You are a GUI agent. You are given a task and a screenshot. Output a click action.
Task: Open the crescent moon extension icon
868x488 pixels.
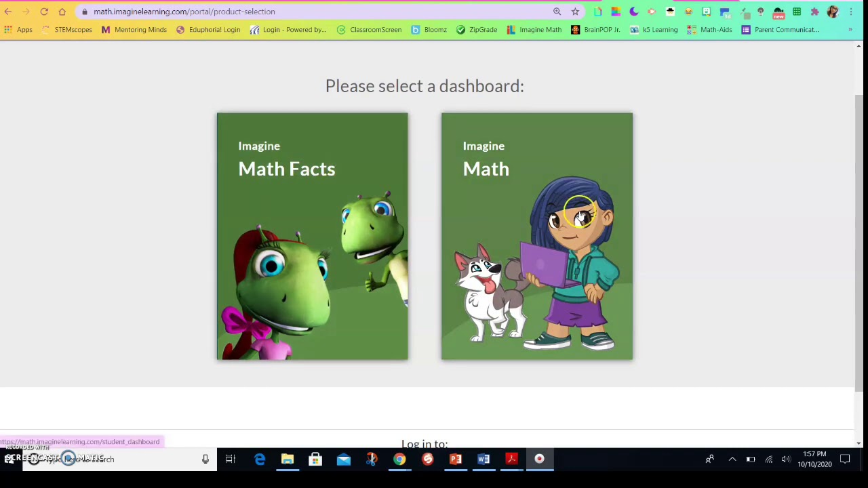click(634, 12)
